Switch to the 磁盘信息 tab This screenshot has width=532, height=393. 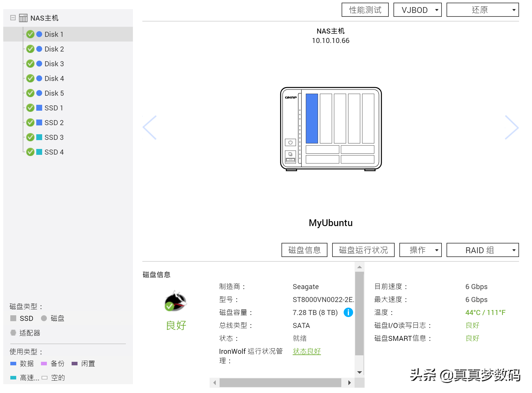pyautogui.click(x=304, y=250)
